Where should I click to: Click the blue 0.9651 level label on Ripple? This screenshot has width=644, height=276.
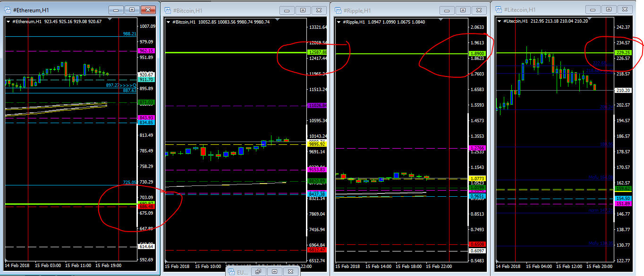click(x=477, y=196)
